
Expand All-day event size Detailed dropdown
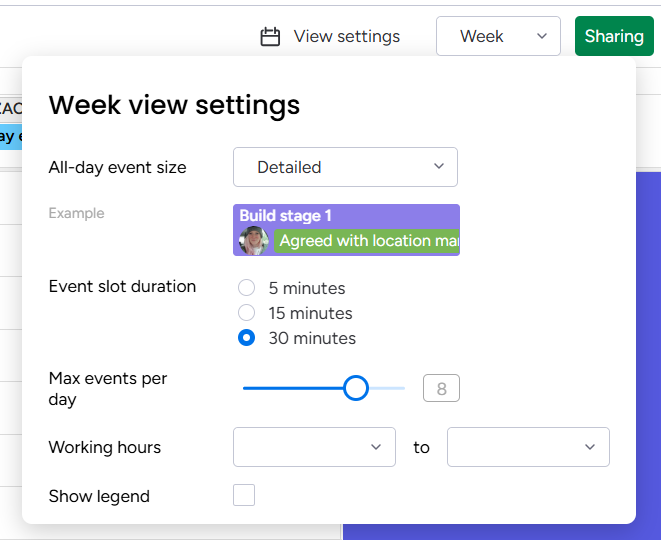(345, 167)
